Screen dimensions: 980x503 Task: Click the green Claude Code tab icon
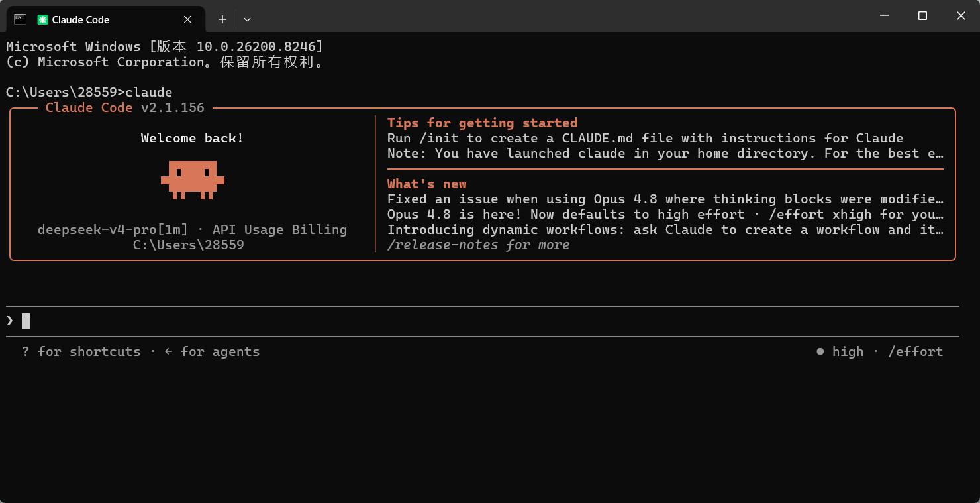[43, 20]
